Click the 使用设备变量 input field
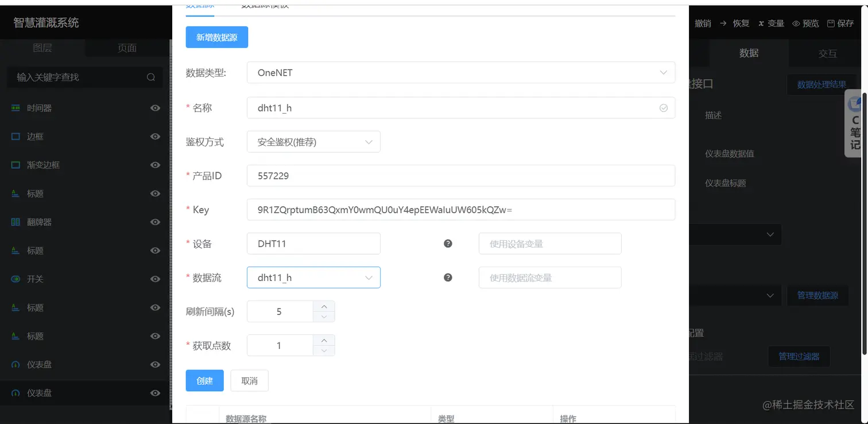Screen dimensions: 868x424 pyautogui.click(x=550, y=244)
